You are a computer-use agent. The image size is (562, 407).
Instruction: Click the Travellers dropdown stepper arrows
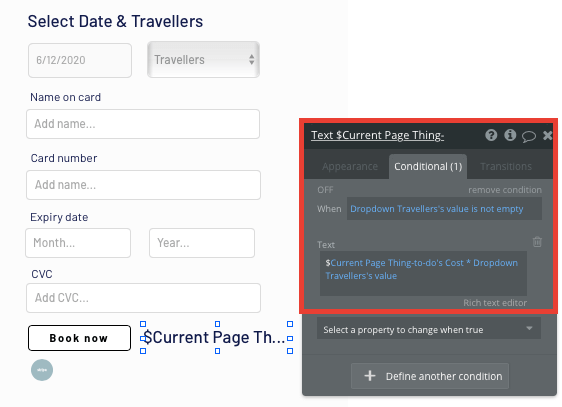click(x=252, y=59)
